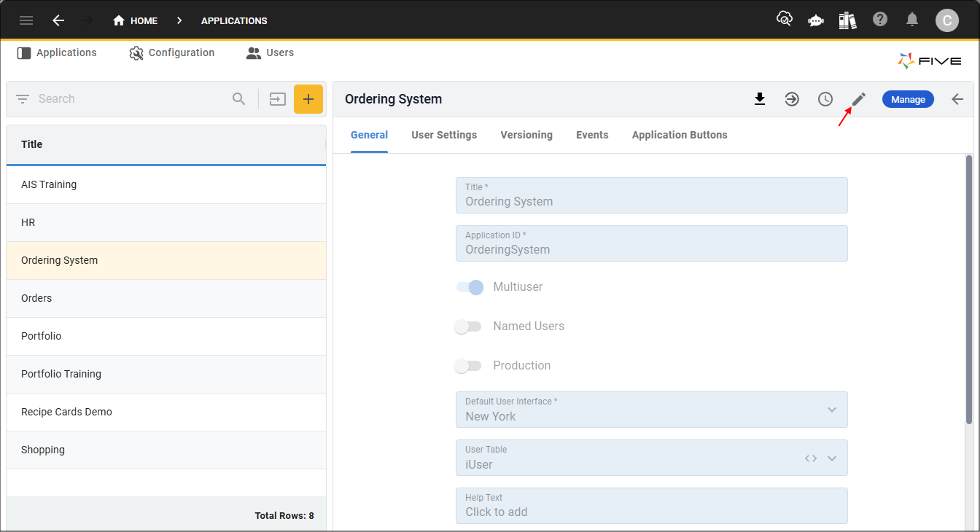Image resolution: width=980 pixels, height=532 pixels.
Task: Open the notifications bell
Action: click(912, 20)
